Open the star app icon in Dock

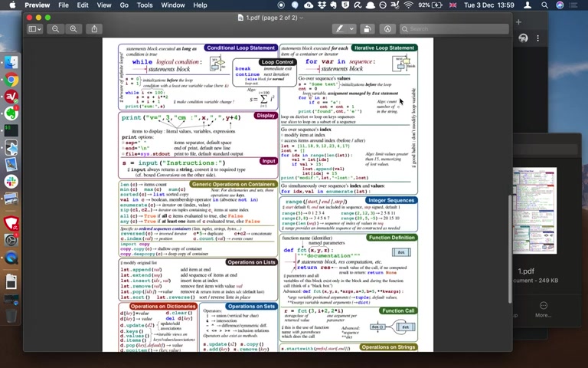point(11,147)
